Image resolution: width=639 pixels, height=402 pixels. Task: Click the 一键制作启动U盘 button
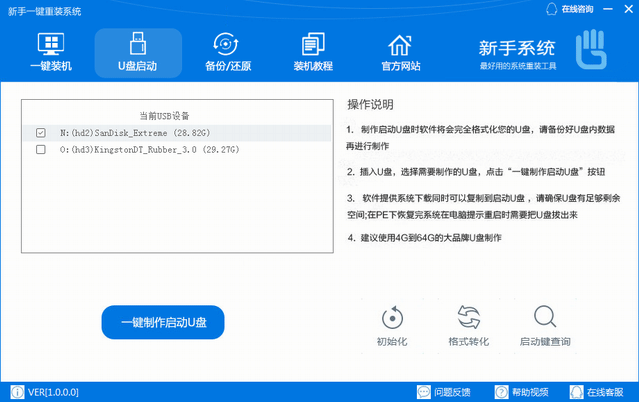[x=163, y=322]
